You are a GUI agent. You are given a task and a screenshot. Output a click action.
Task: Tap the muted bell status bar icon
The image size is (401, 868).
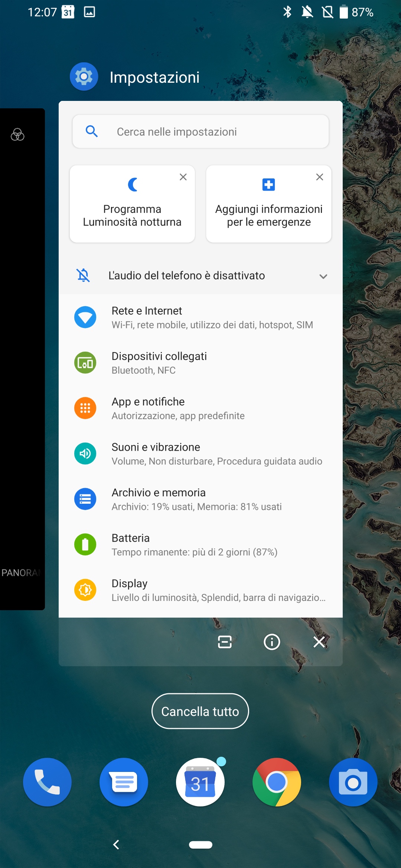pos(307,12)
